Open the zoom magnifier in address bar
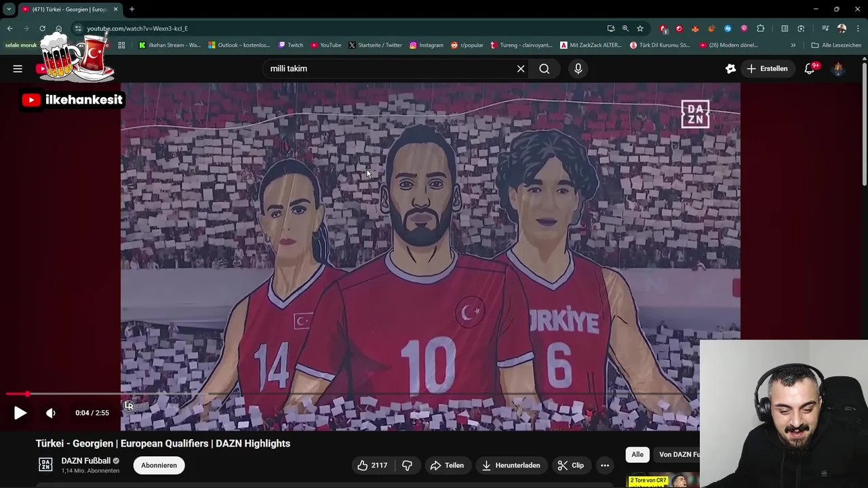 [625, 28]
